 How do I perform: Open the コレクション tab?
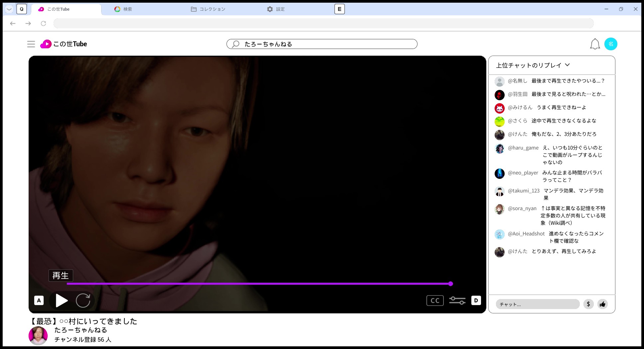coord(208,9)
